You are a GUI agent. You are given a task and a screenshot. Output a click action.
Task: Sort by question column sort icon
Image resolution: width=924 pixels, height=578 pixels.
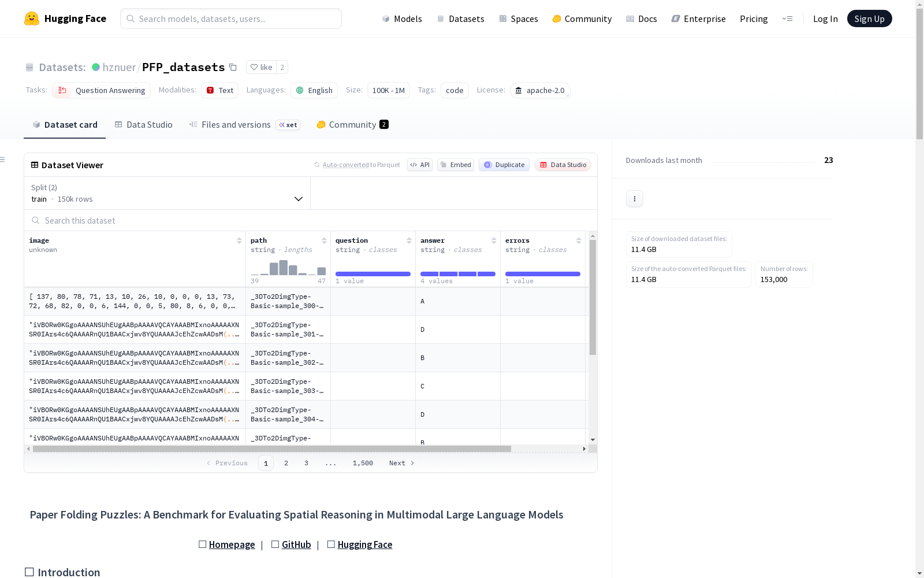coord(409,240)
